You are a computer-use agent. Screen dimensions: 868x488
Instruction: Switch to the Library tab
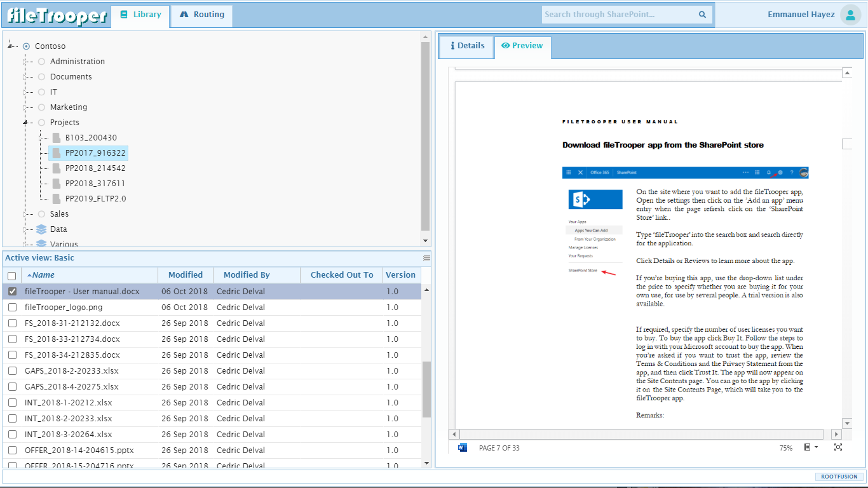140,15
